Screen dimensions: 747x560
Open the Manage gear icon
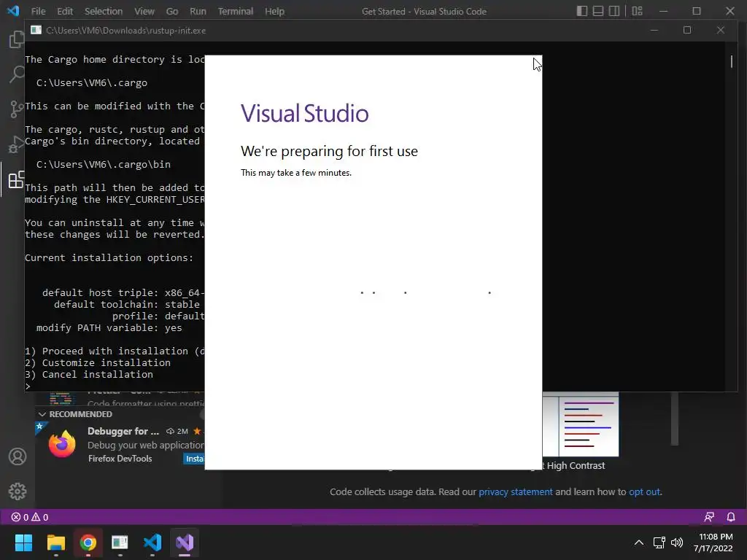(x=18, y=491)
